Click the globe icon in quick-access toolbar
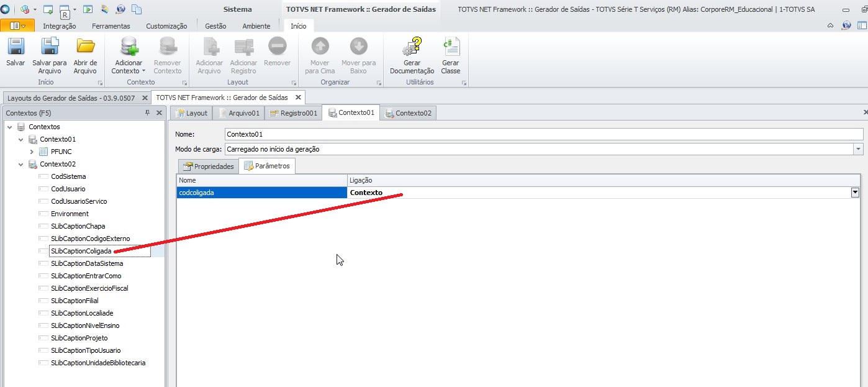This screenshot has width=868, height=387. click(x=120, y=9)
